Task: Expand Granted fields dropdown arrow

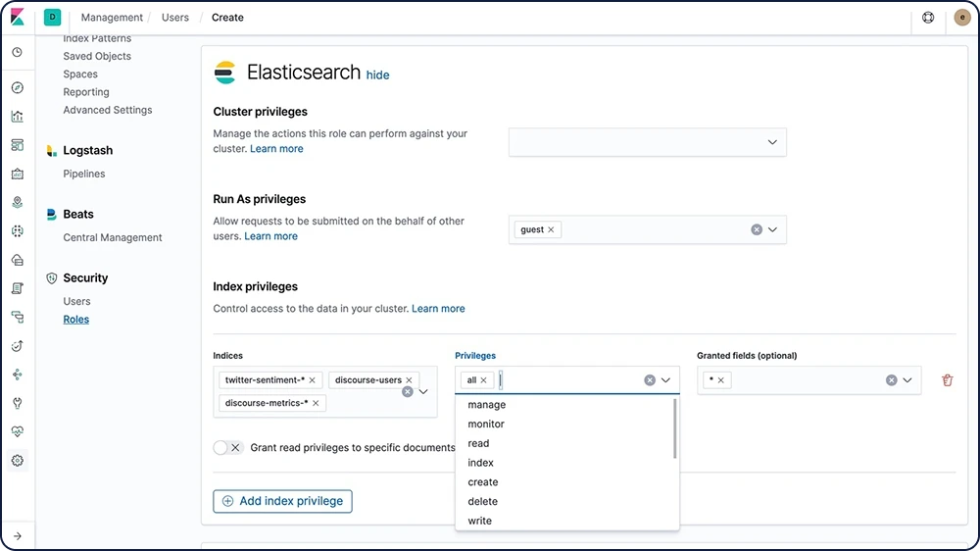Action: [x=906, y=379]
